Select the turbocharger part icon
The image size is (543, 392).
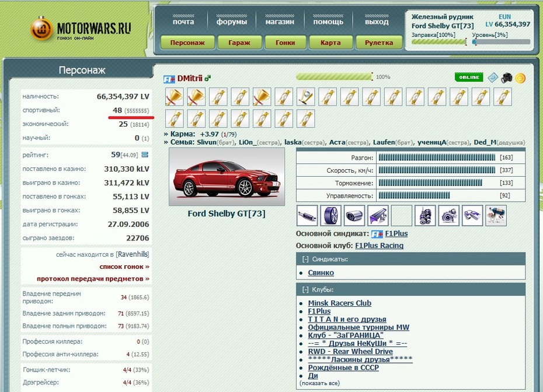coord(449,215)
